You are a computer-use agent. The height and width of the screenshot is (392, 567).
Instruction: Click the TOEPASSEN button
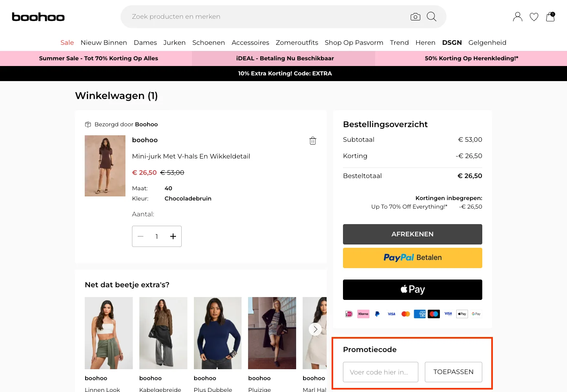coord(453,372)
